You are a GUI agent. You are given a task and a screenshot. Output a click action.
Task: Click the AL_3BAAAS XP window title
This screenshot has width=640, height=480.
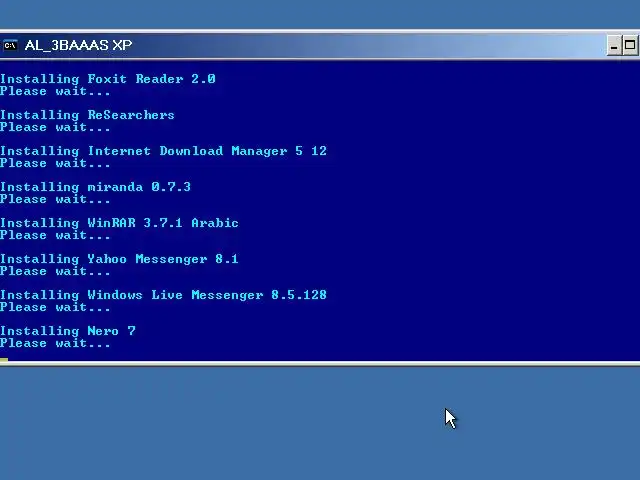(78, 45)
